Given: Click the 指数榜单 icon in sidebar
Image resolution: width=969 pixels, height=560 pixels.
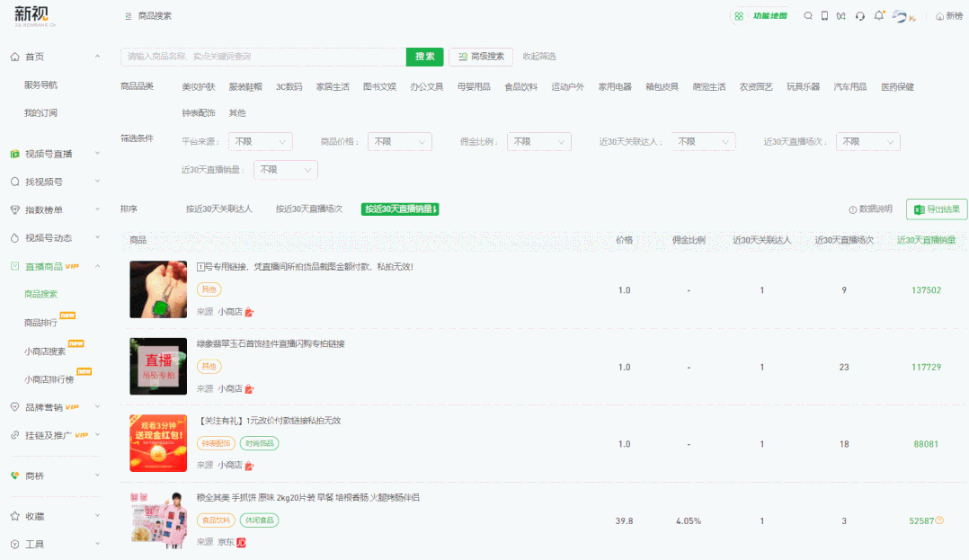Looking at the screenshot, I should [14, 210].
